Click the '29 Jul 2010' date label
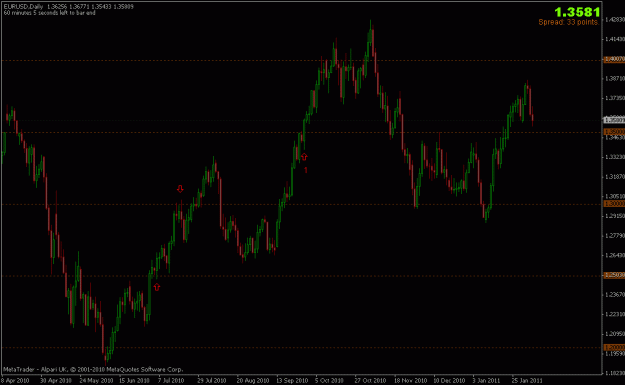This screenshot has height=385, width=625. tap(212, 380)
